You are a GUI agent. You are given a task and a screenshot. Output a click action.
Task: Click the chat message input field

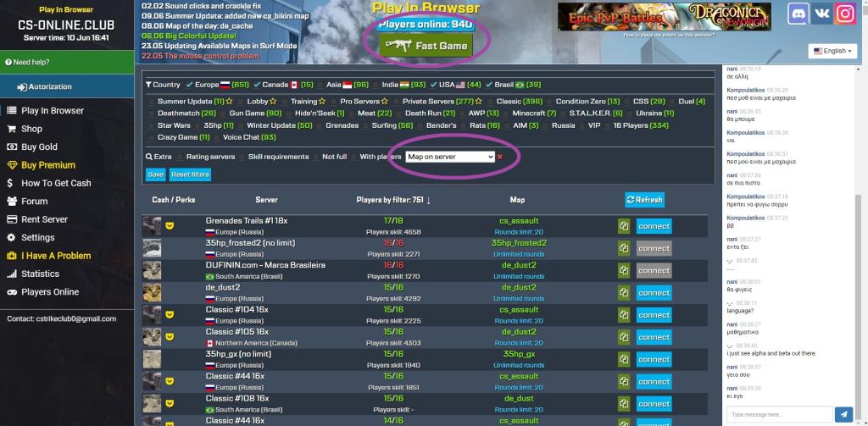click(x=780, y=414)
